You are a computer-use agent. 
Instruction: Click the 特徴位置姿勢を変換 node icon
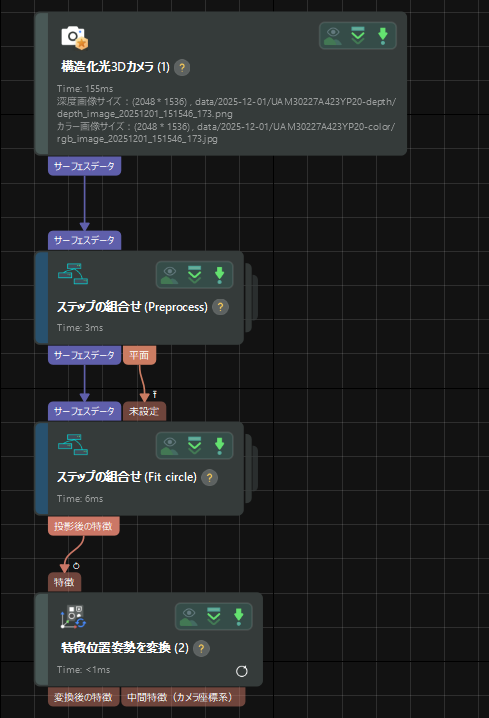[73, 617]
